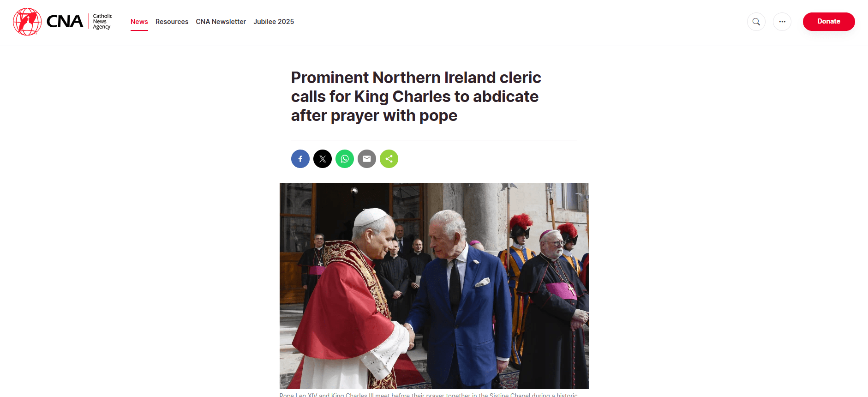Open the News menu item
The image size is (868, 397).
(x=139, y=22)
